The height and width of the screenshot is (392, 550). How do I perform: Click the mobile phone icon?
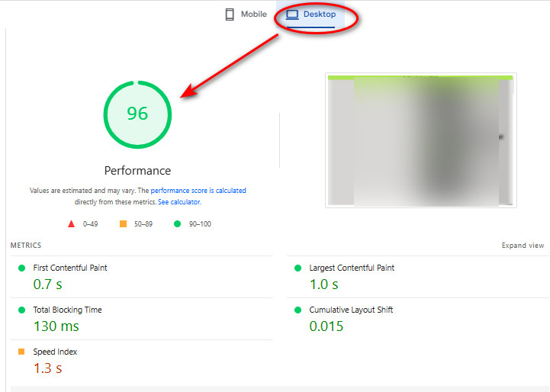pyautogui.click(x=230, y=14)
